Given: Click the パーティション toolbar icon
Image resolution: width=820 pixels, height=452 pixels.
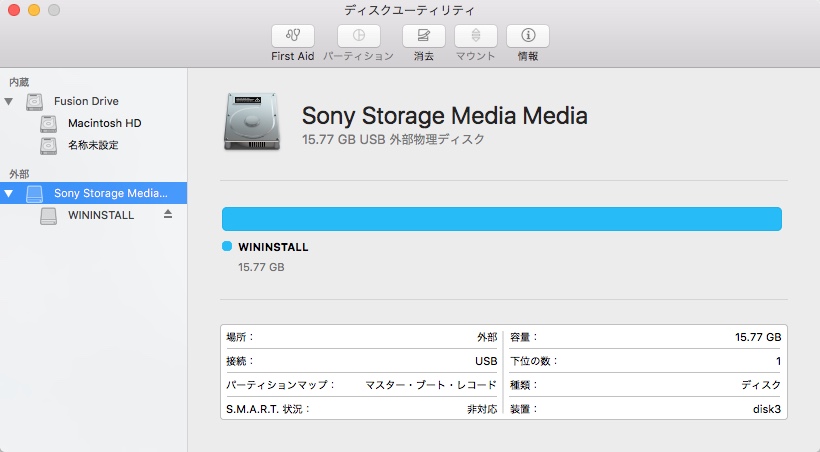Looking at the screenshot, I should (x=358, y=36).
